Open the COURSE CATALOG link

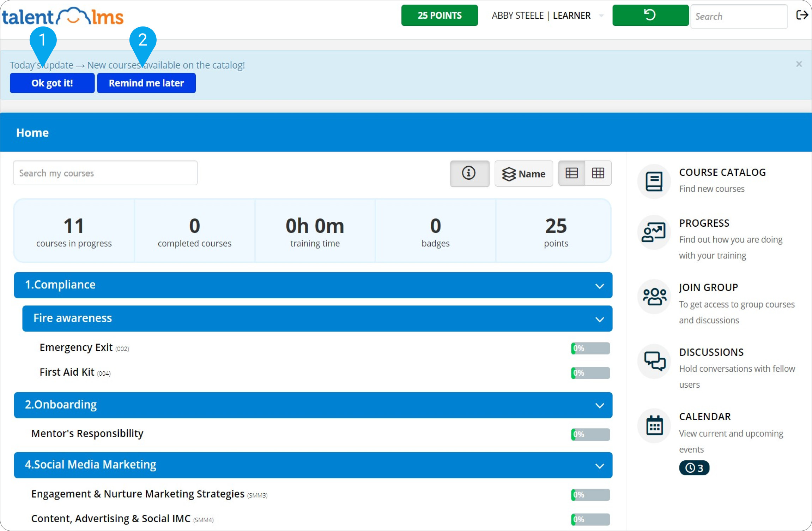[722, 172]
